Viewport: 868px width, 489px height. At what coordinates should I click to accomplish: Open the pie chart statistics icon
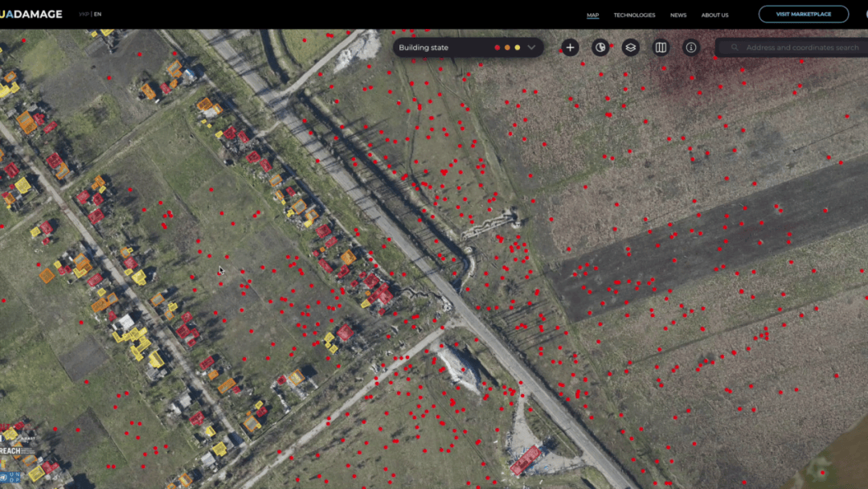tap(600, 47)
